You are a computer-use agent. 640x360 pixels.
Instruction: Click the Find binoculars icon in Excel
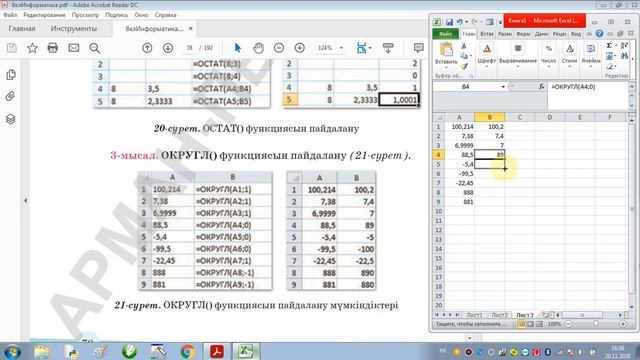click(x=624, y=56)
